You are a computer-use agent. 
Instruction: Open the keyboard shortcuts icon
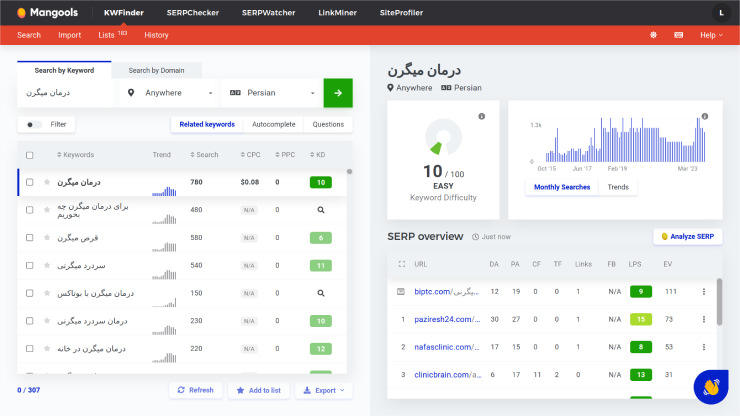pos(679,35)
